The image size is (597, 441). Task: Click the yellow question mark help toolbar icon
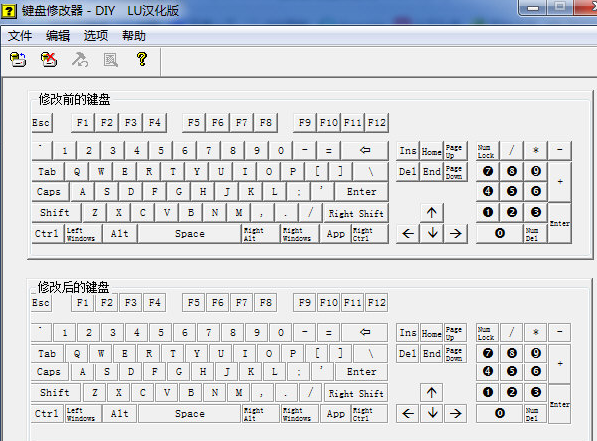point(142,59)
